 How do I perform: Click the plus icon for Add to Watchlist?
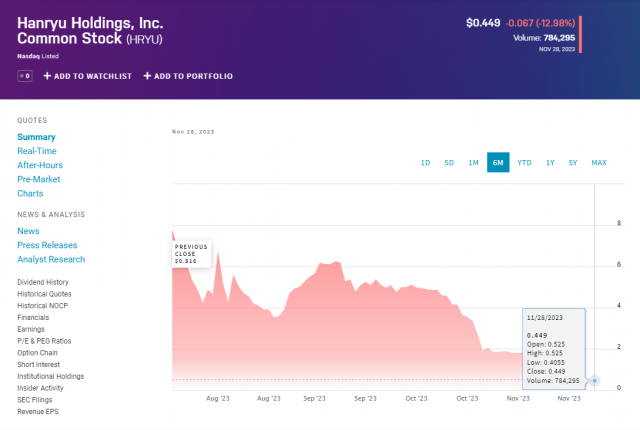coord(45,76)
